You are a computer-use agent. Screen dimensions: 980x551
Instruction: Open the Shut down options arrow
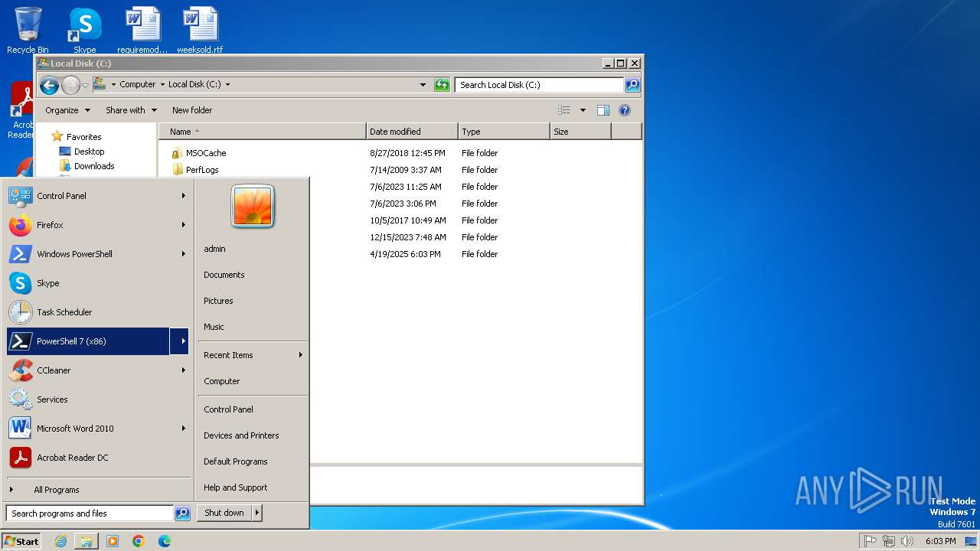[x=256, y=513]
